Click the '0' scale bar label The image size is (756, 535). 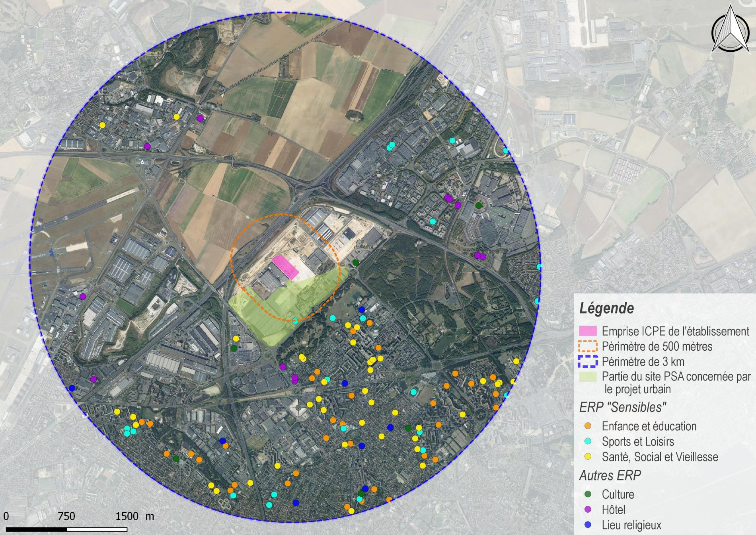point(6,516)
